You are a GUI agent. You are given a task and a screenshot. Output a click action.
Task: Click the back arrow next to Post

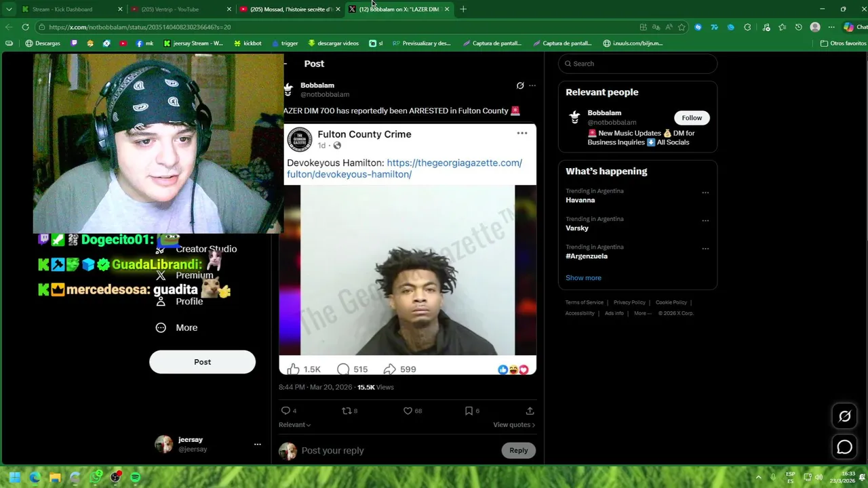point(286,64)
